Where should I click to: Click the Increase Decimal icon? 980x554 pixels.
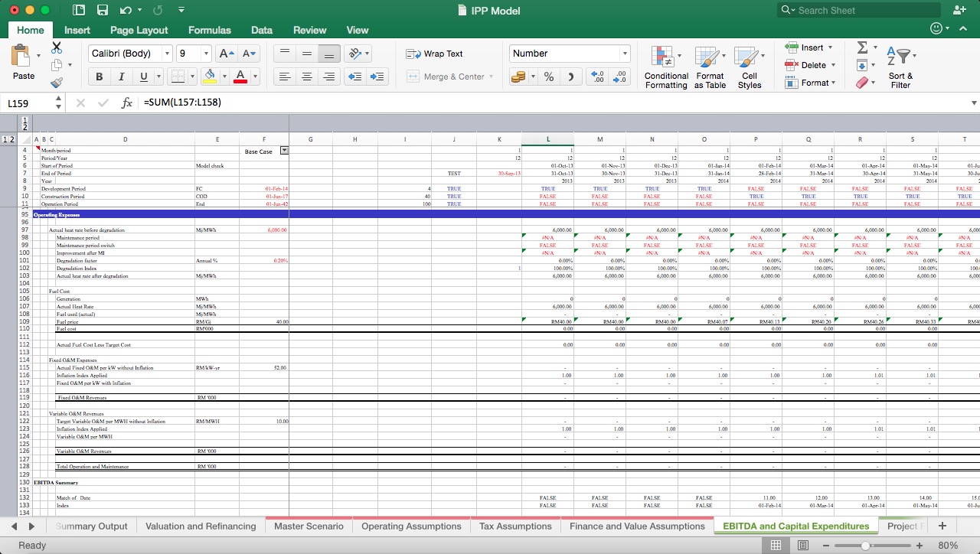[597, 77]
